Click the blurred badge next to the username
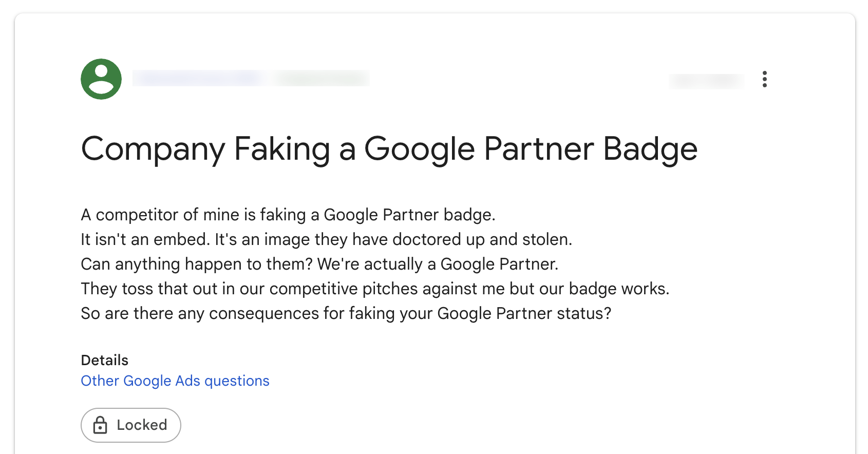The height and width of the screenshot is (454, 868). click(x=322, y=79)
